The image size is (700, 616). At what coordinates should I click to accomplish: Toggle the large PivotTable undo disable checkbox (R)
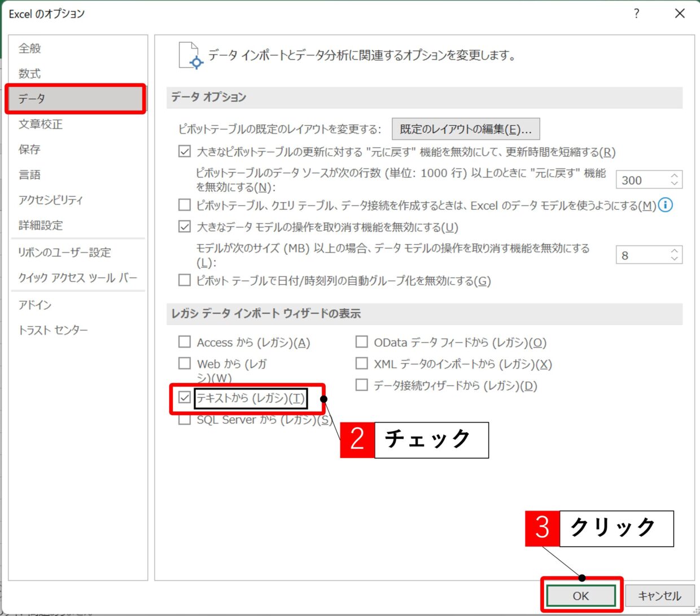(x=185, y=151)
